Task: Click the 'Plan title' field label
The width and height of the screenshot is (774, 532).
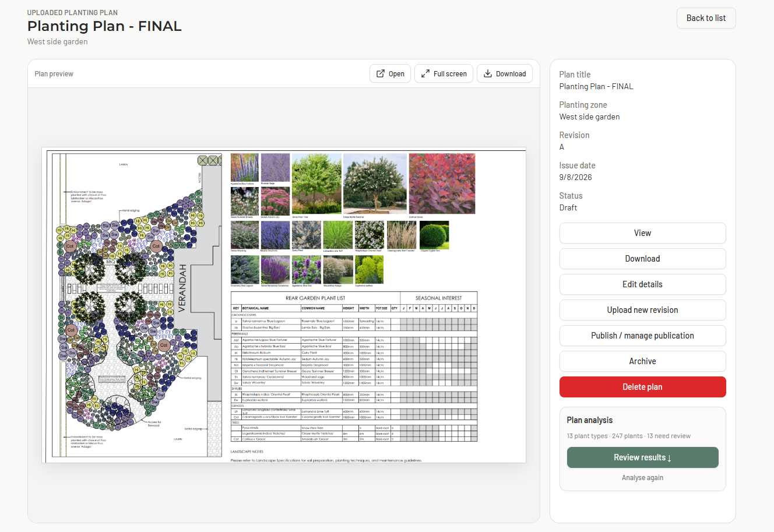Action: (x=575, y=75)
